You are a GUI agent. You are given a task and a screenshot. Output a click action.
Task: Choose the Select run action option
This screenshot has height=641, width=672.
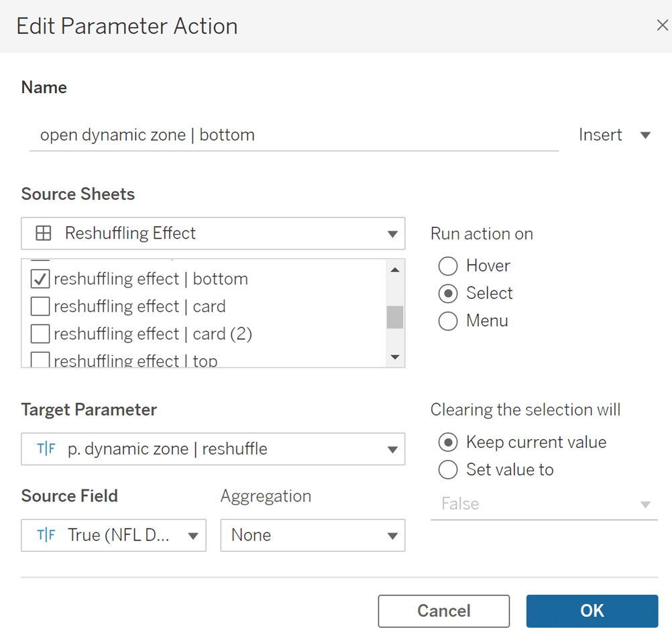(448, 294)
